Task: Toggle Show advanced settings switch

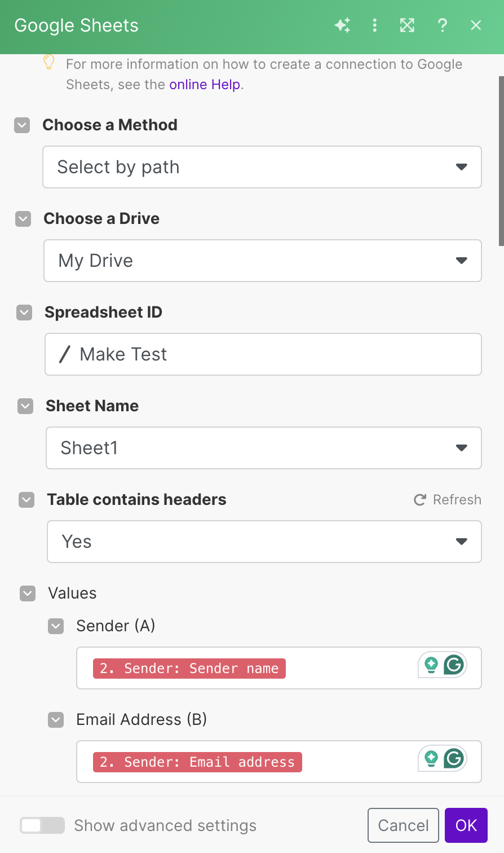Action: 42,825
